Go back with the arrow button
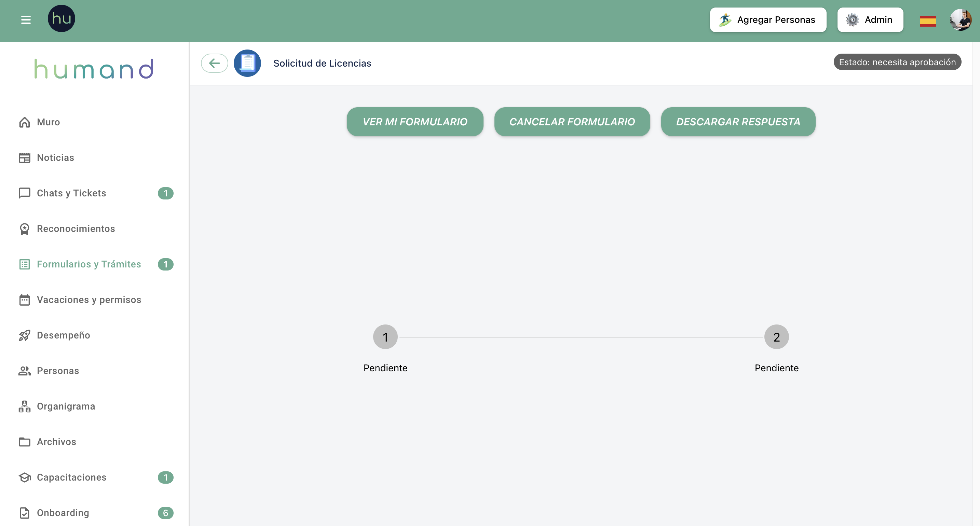The height and width of the screenshot is (526, 980). 215,63
